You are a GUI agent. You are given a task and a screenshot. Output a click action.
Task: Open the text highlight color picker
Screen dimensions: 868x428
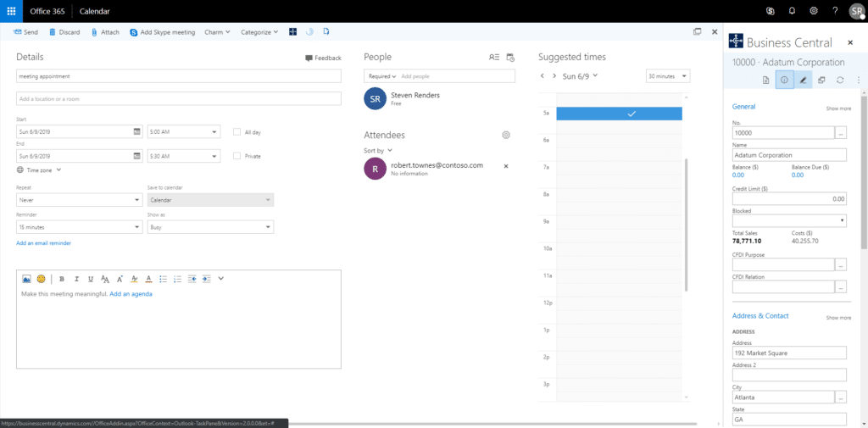[x=134, y=279]
